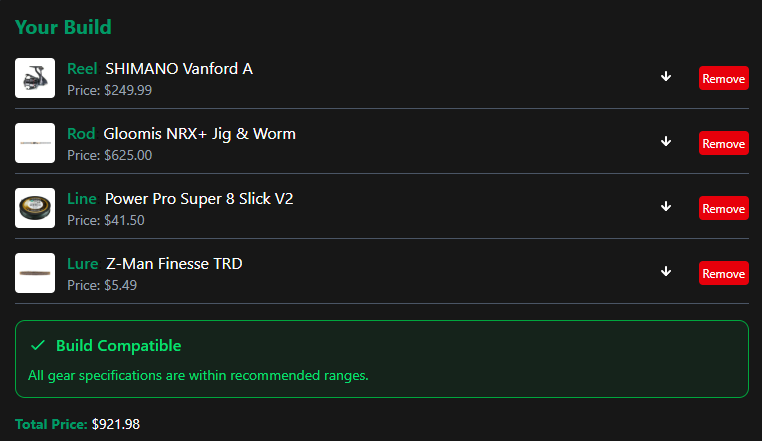762x441 pixels.
Task: Click the Gloomis NRX+ rod thumbnail image
Action: [35, 143]
